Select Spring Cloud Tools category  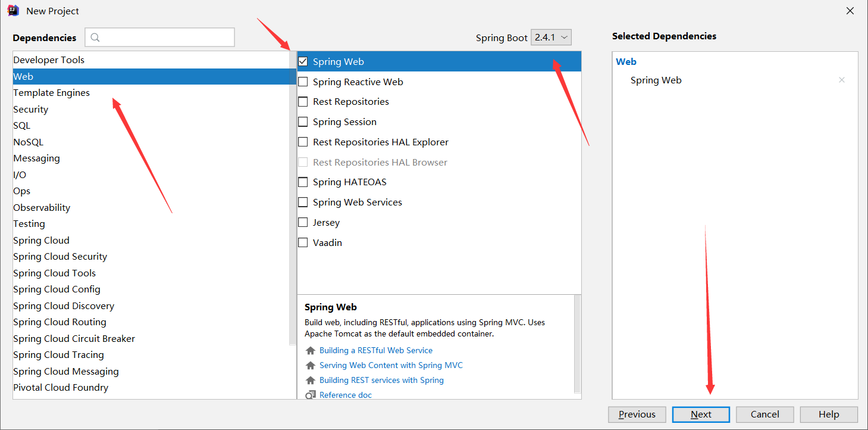pyautogui.click(x=151, y=273)
